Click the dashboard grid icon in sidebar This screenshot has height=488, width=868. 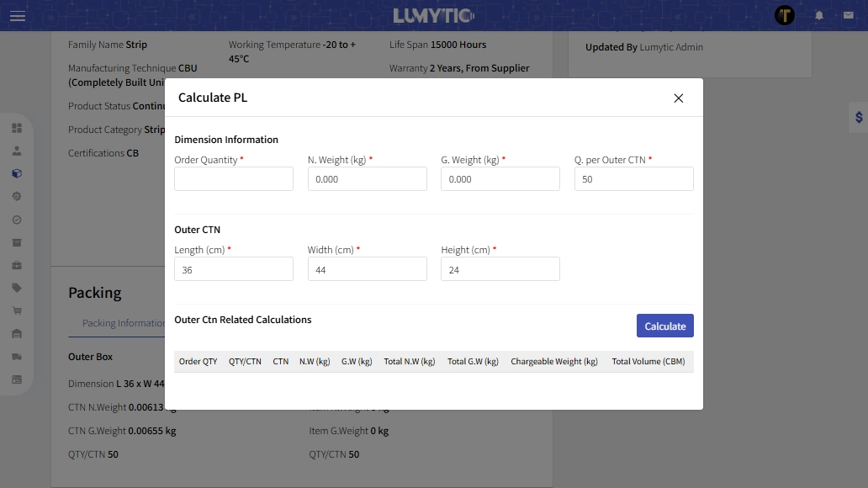pos(16,128)
